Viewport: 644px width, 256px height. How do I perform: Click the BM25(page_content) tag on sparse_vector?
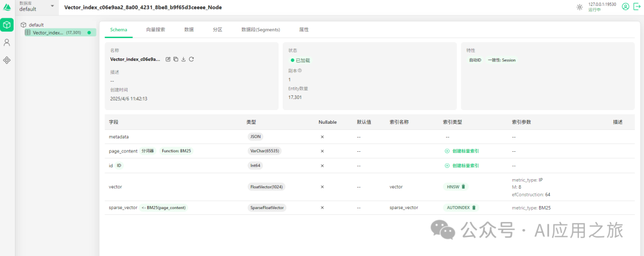point(163,208)
